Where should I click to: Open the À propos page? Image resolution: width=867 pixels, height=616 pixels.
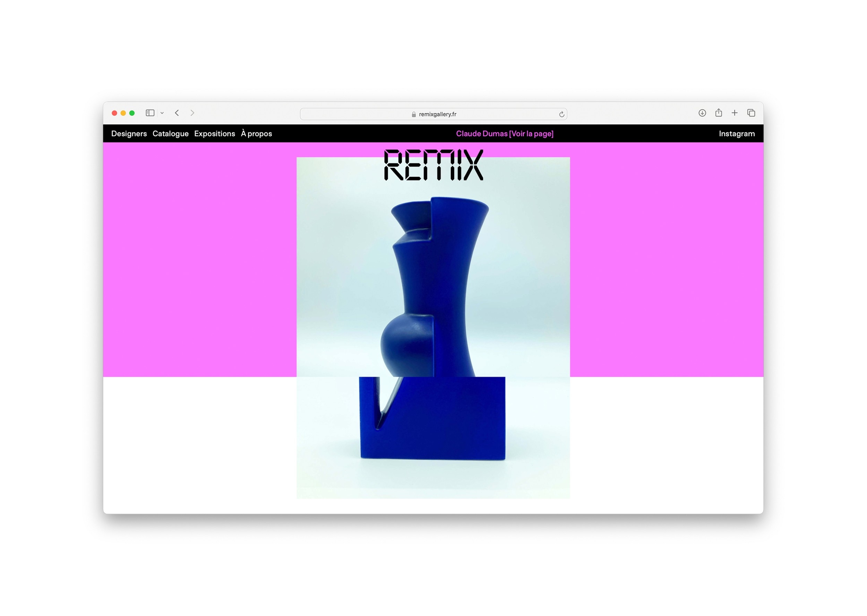pyautogui.click(x=257, y=133)
